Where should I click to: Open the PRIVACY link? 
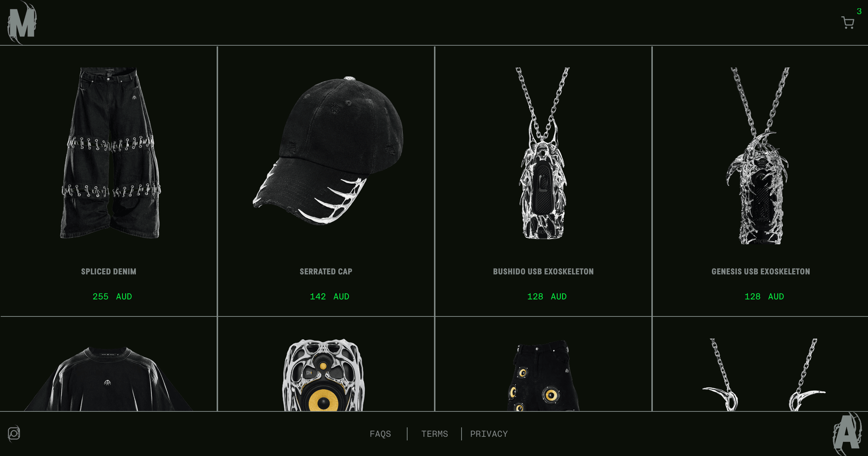click(489, 434)
